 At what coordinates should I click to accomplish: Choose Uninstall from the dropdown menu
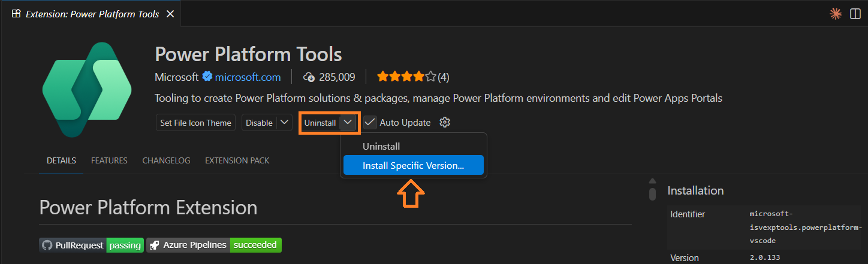(381, 146)
